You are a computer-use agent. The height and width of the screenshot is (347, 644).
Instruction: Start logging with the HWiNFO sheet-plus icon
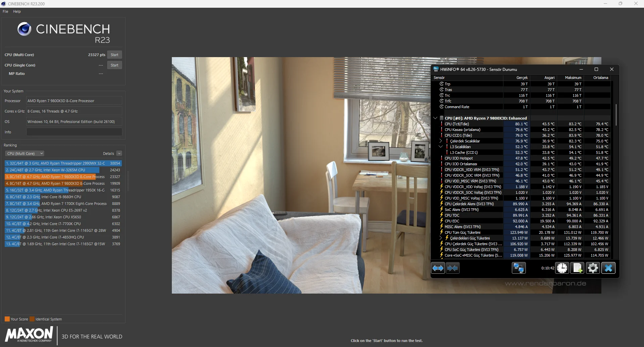[578, 268]
